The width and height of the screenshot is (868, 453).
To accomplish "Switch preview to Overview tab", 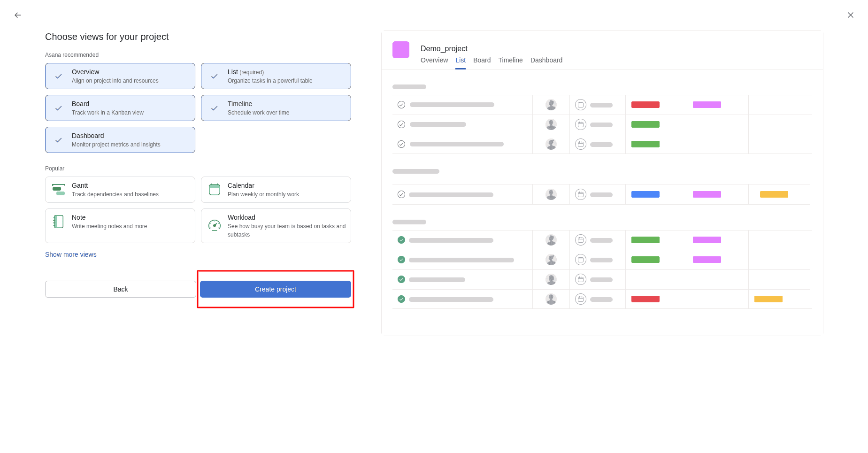I will point(434,60).
